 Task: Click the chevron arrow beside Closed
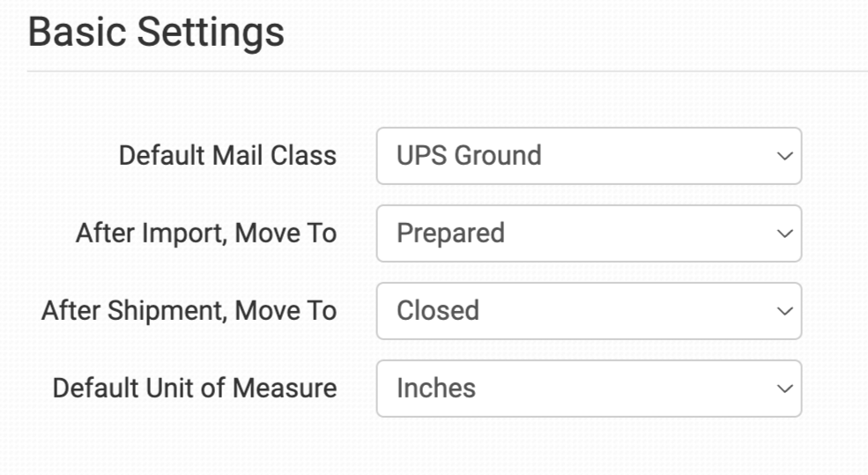point(783,312)
